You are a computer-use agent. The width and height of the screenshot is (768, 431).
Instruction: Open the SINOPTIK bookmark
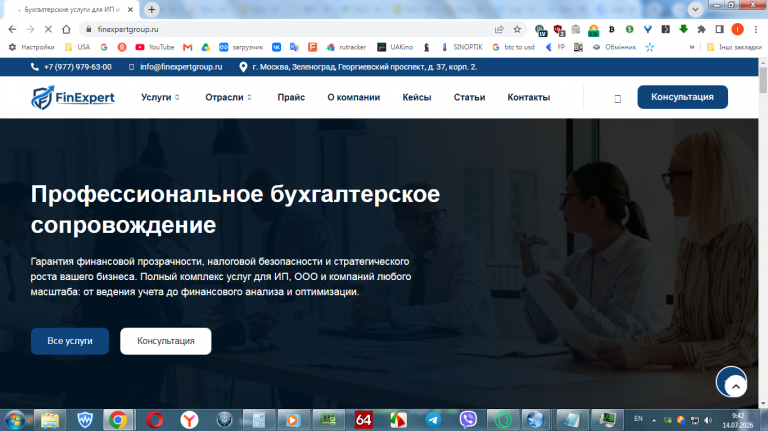462,47
